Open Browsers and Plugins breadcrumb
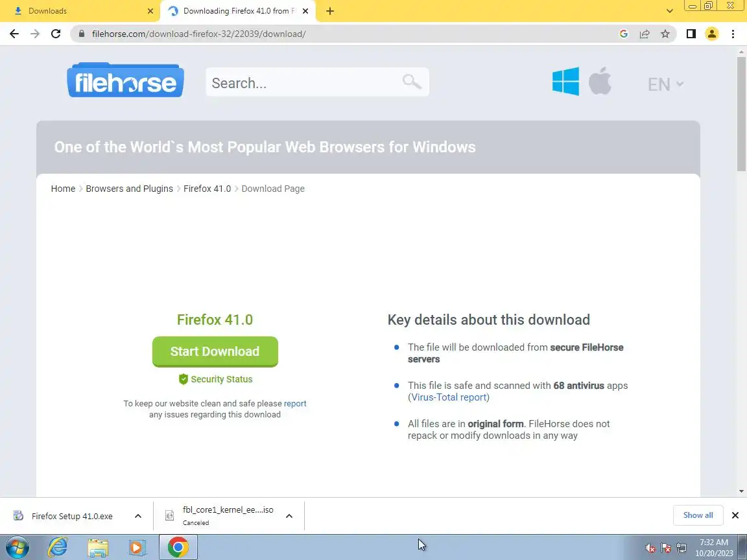 tap(129, 189)
